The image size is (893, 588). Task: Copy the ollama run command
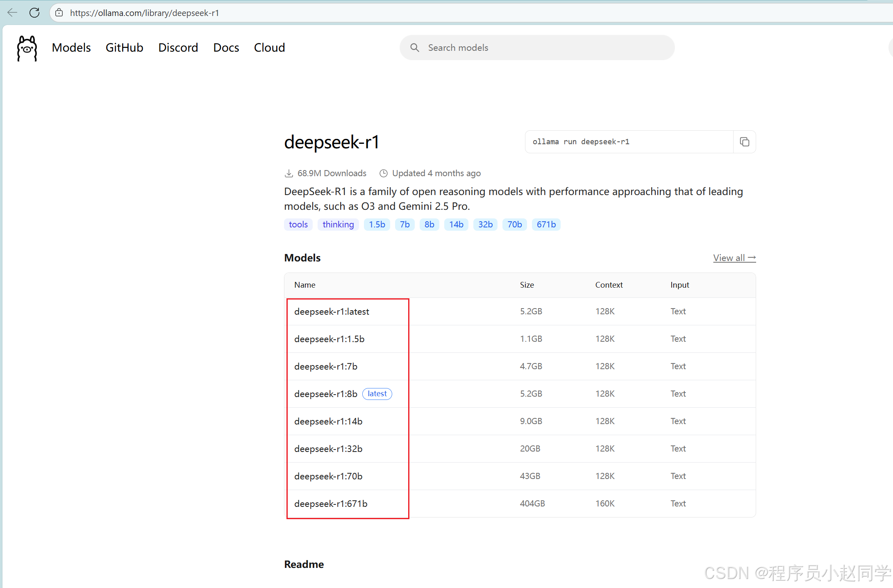(744, 142)
